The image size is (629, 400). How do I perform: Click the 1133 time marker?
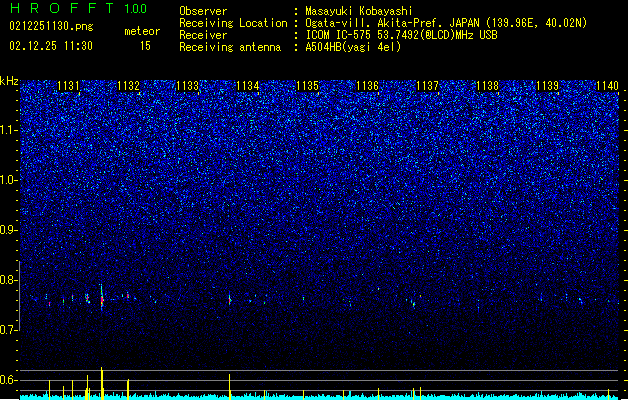[x=188, y=85]
